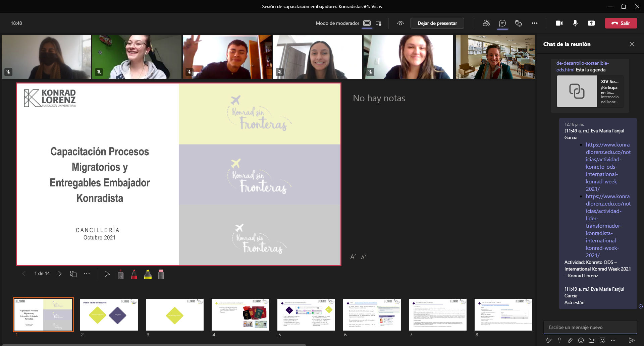The height and width of the screenshot is (346, 644).
Task: Select the yellow highlighter tool
Action: click(148, 274)
